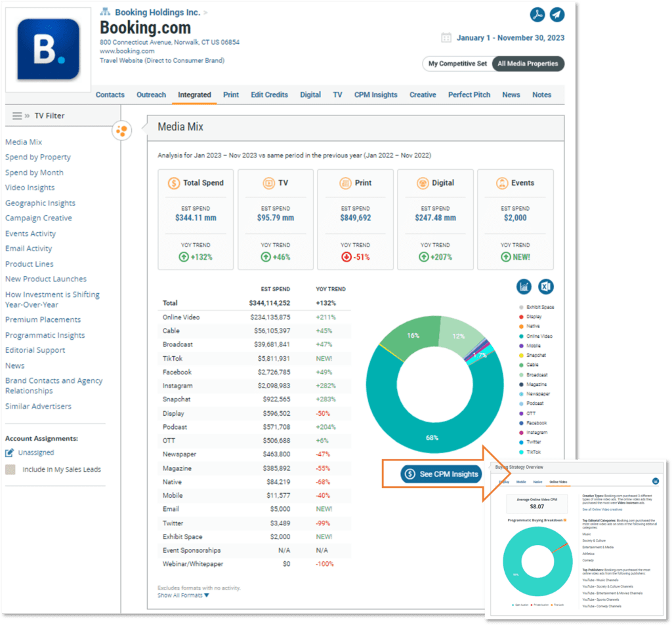Click the TikTok legend swatch

[x=521, y=453]
